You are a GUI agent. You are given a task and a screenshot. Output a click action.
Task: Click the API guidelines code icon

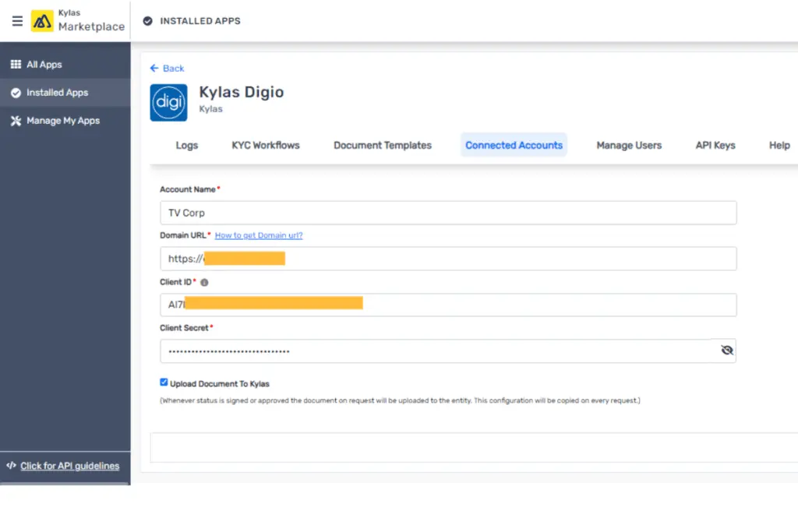(11, 465)
